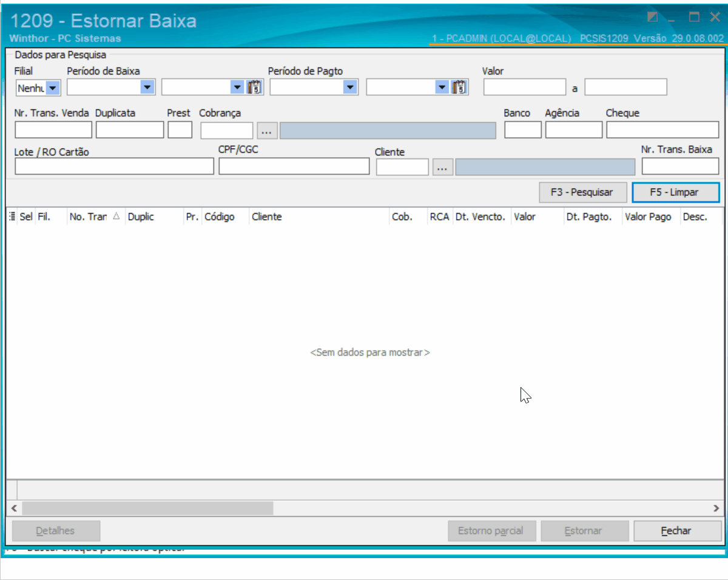
Task: Click the Fechar button
Action: (x=678, y=531)
